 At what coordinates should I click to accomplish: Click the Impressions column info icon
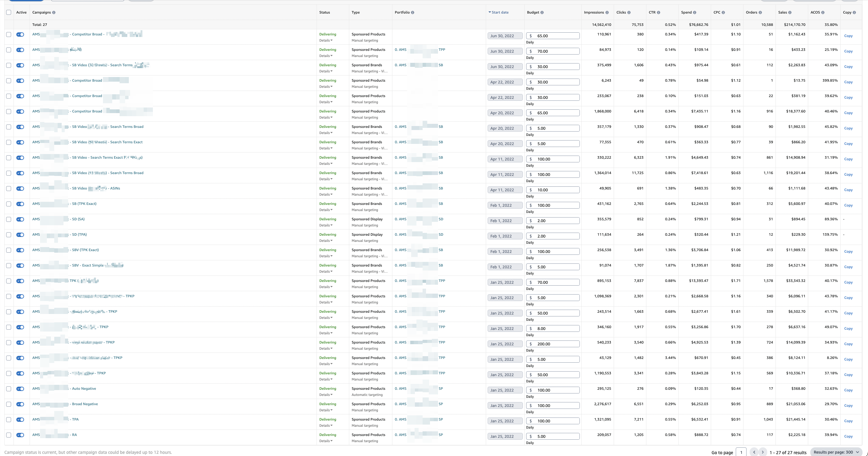(608, 12)
